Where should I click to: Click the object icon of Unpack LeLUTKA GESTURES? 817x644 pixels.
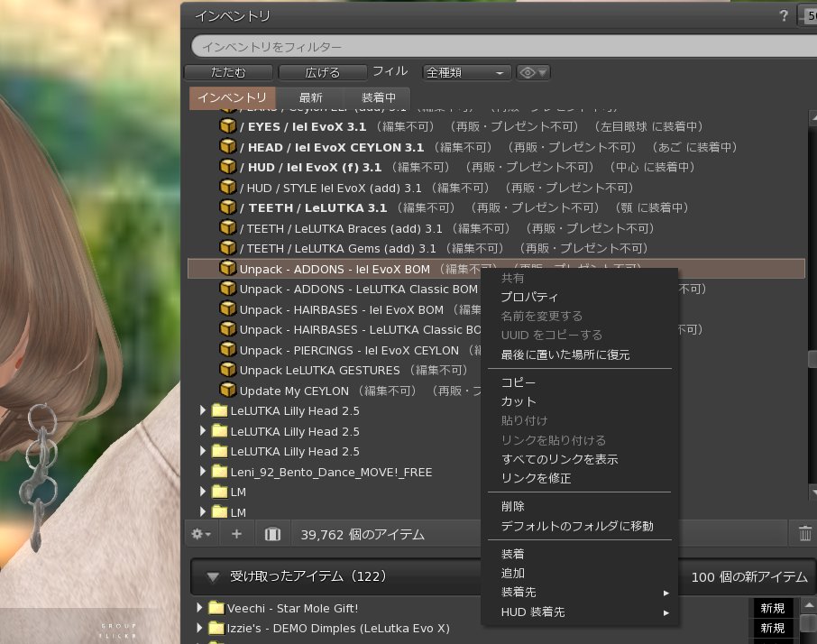click(228, 370)
